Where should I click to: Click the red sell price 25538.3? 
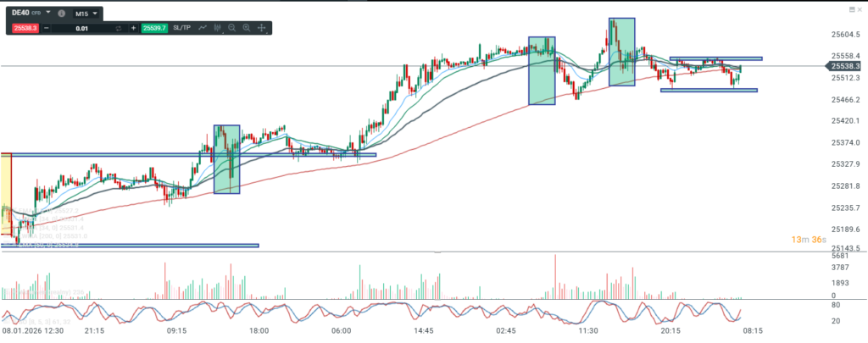point(25,28)
